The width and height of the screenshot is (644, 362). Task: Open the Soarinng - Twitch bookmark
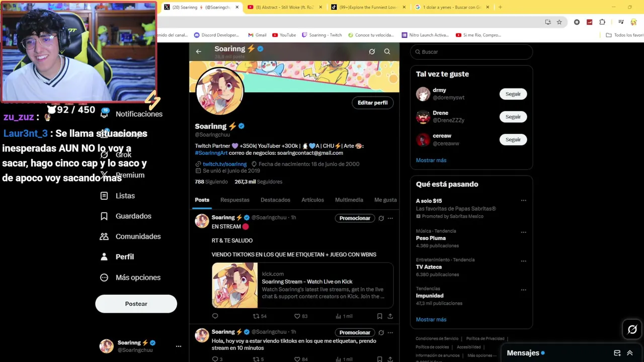pos(322,35)
